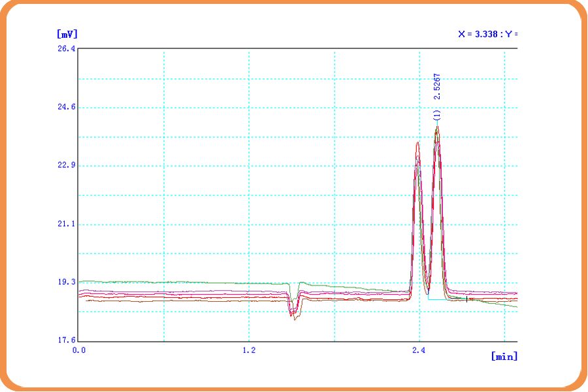Click the 21.1 y-axis value
Image resolution: width=588 pixels, height=392 pixels.
67,224
